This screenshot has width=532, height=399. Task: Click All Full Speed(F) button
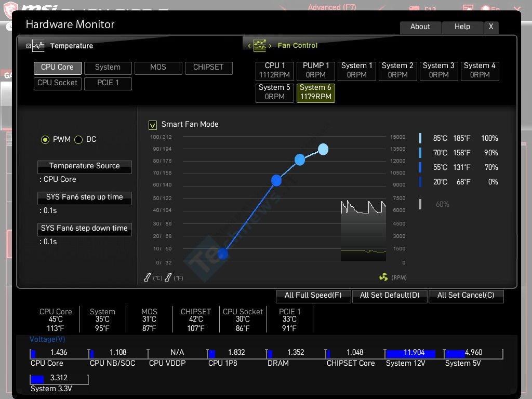pos(313,296)
